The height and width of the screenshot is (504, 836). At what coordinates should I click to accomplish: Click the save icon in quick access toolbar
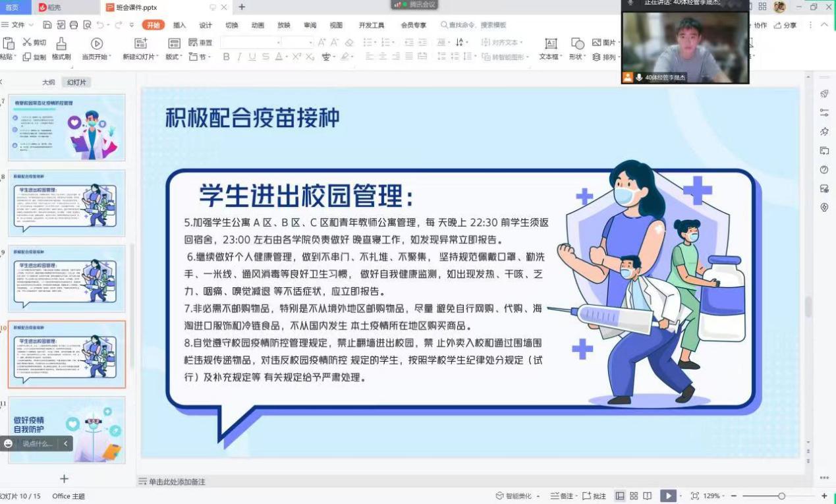point(47,25)
